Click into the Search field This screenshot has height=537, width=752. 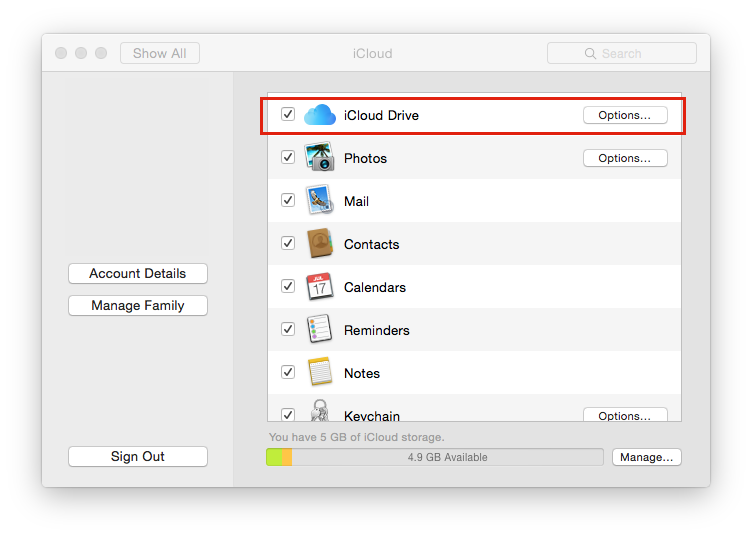[622, 53]
